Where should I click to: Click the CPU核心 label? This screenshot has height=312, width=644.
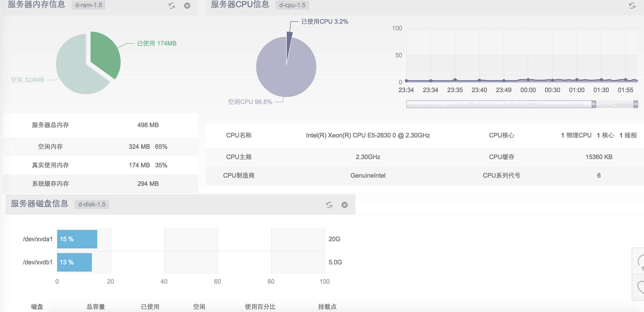click(x=502, y=135)
